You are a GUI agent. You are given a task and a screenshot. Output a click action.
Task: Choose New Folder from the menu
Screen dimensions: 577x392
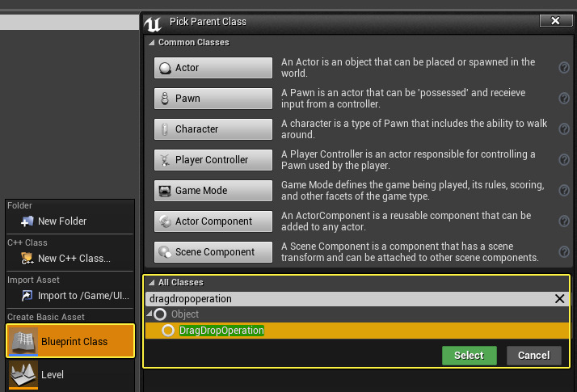61,221
